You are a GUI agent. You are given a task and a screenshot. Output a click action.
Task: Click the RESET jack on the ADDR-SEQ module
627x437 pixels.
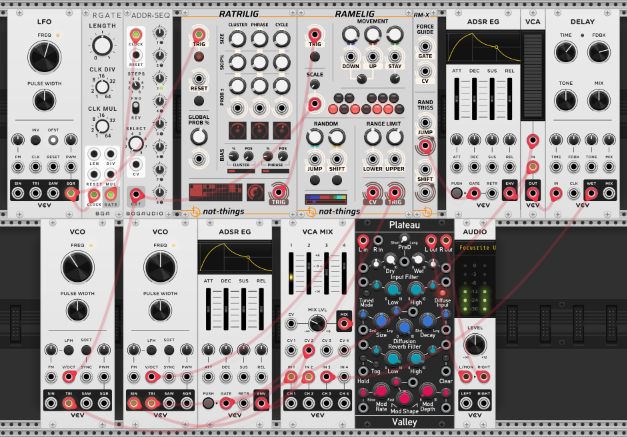136,55
